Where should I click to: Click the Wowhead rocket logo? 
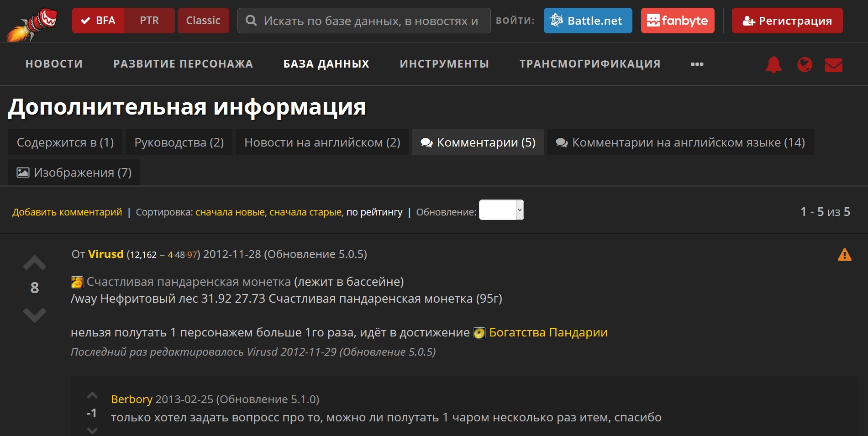tap(33, 24)
